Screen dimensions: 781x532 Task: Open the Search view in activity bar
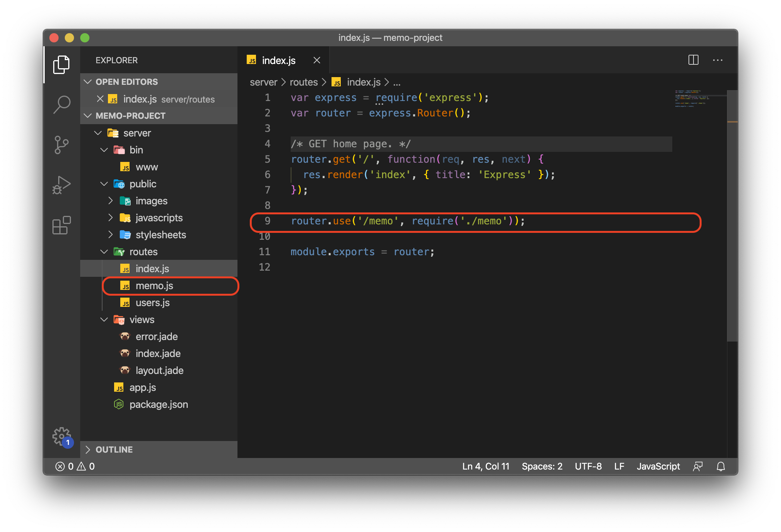point(62,104)
